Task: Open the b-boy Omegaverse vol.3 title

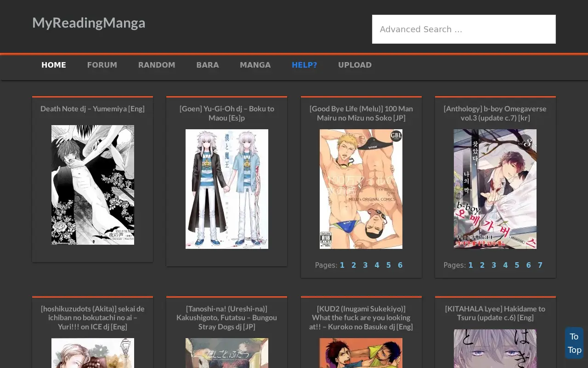Action: 495,113
